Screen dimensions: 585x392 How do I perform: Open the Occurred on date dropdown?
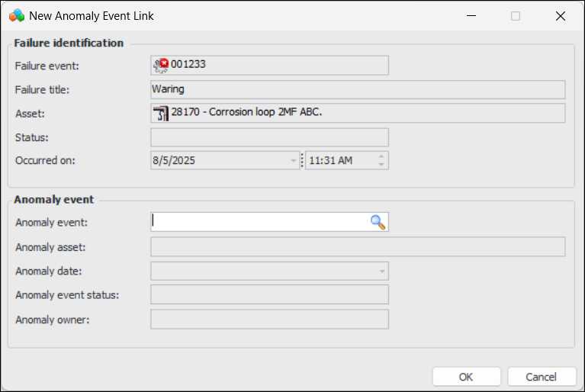tap(293, 160)
